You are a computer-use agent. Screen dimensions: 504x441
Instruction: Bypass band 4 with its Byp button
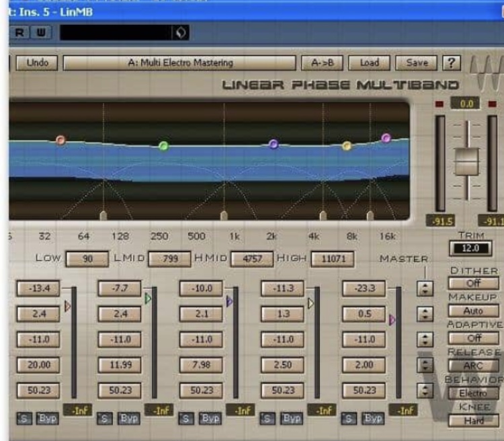tap(291, 419)
